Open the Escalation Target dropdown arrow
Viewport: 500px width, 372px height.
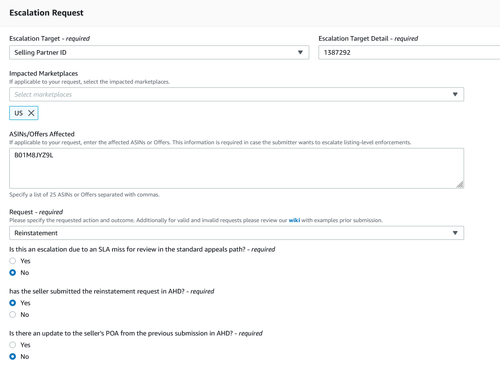click(300, 52)
